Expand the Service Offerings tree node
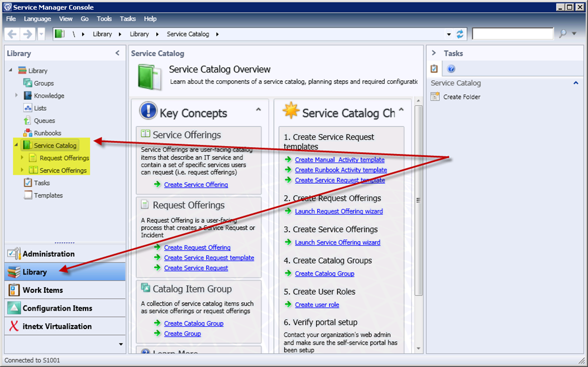 [x=22, y=171]
